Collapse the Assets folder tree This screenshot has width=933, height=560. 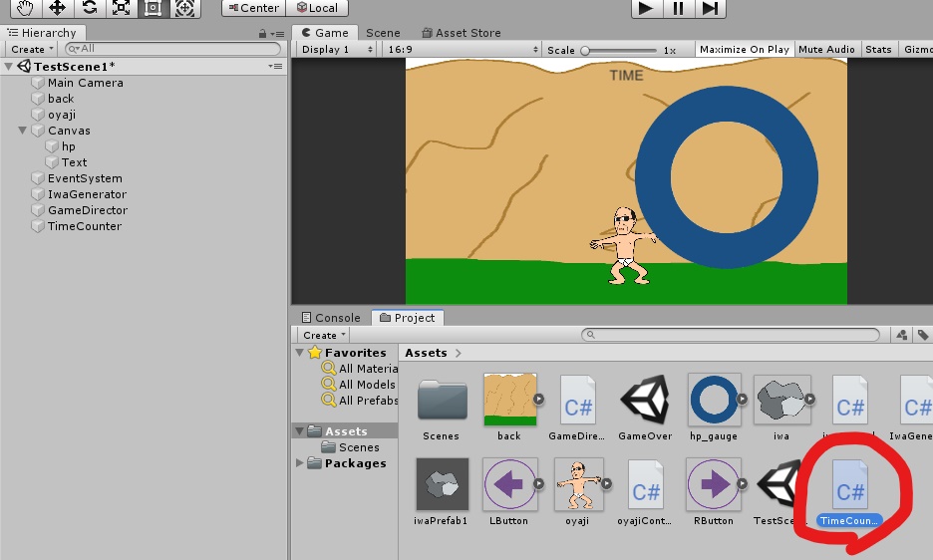coord(300,430)
